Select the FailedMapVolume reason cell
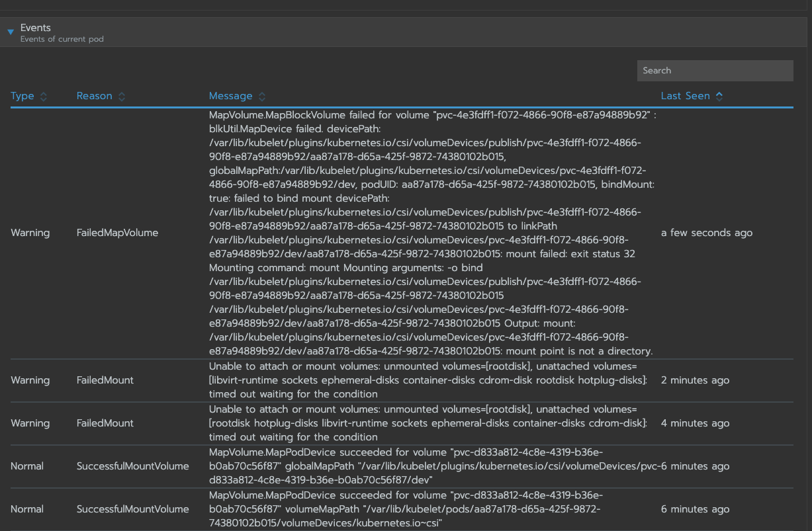Image resolution: width=812 pixels, height=531 pixels. point(118,233)
